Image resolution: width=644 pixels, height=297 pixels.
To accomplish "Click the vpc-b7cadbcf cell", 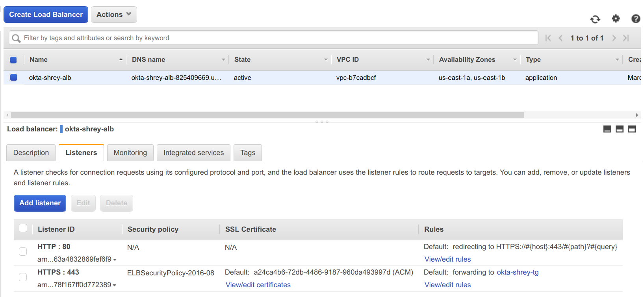I will (356, 77).
